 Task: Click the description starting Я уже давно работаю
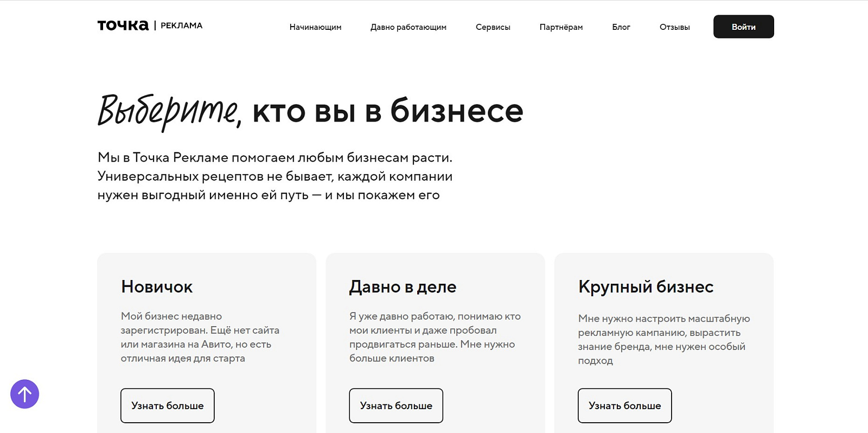click(x=435, y=337)
